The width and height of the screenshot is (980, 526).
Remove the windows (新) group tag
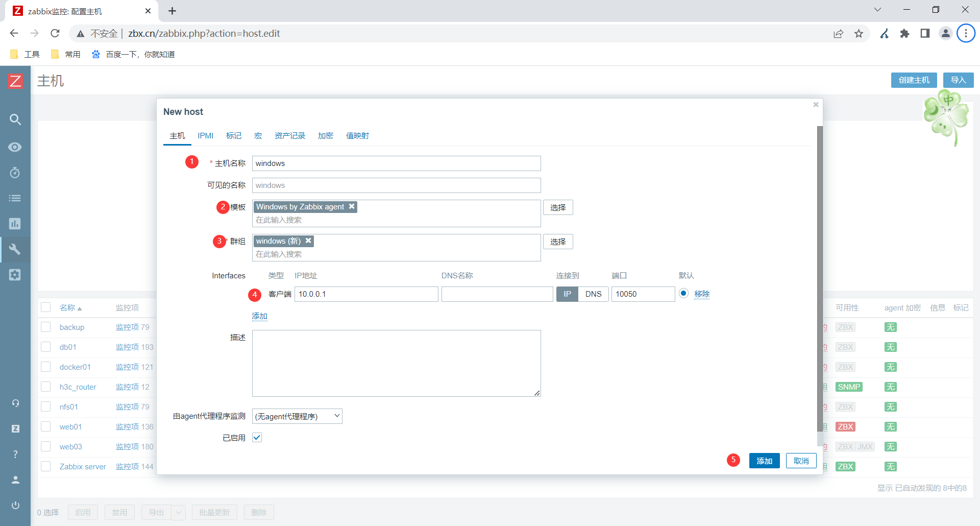click(308, 241)
